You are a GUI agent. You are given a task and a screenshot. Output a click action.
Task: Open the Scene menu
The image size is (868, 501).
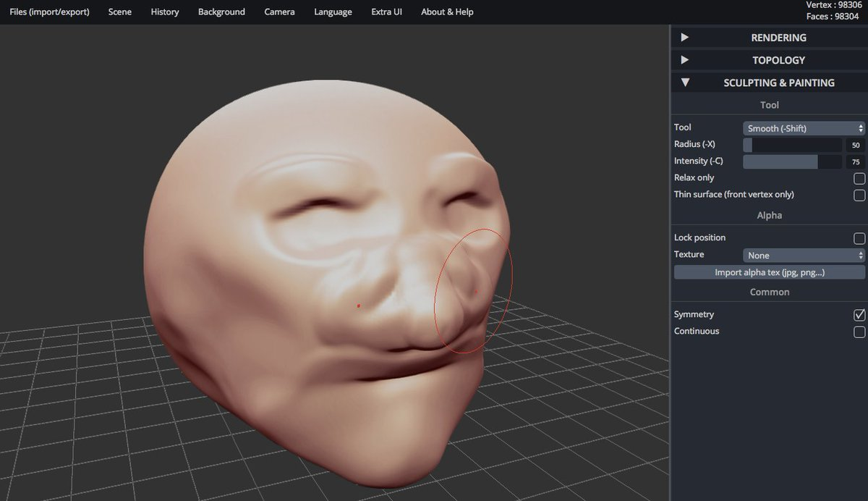120,12
